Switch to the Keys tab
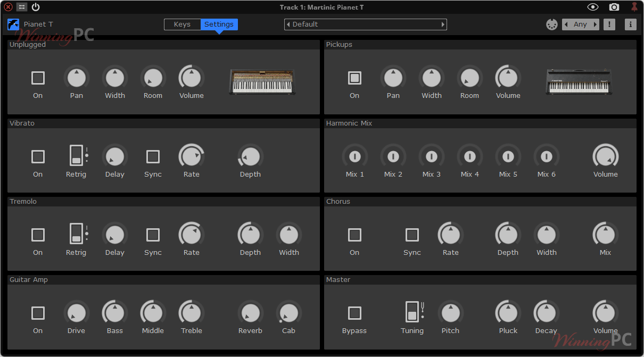This screenshot has height=357, width=644. tap(182, 24)
